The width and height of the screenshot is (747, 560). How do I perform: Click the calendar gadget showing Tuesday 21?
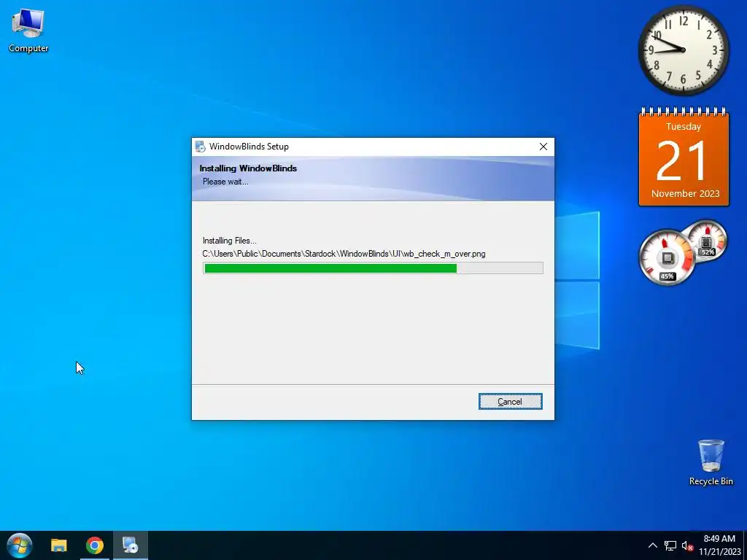click(684, 157)
